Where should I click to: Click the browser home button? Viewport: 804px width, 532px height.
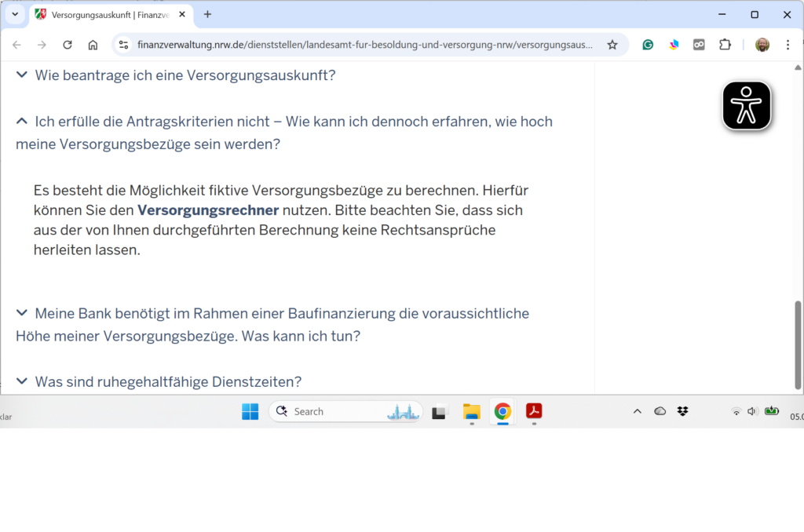[93, 45]
